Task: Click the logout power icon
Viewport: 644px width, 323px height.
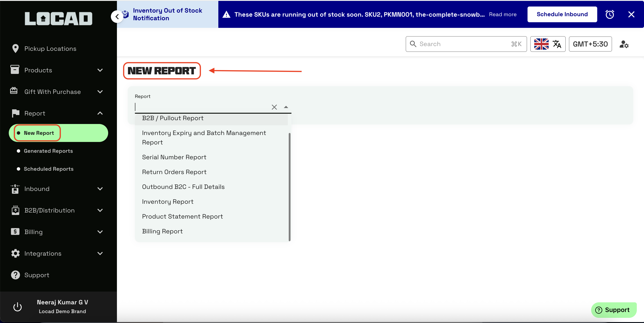Action: [17, 307]
